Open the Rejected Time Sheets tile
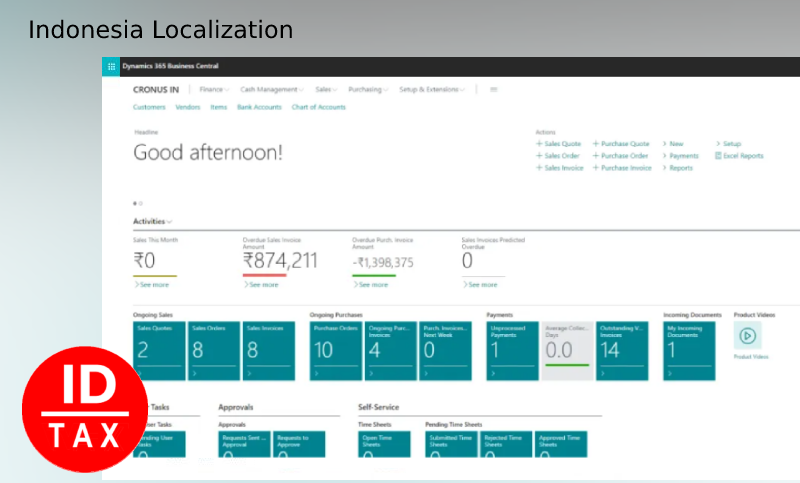 click(506, 444)
